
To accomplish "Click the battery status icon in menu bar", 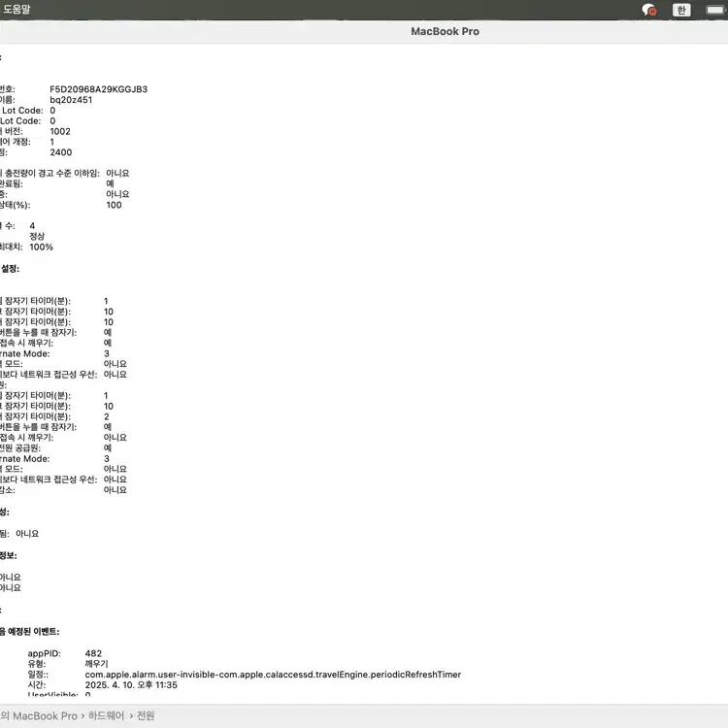I will (x=716, y=10).
